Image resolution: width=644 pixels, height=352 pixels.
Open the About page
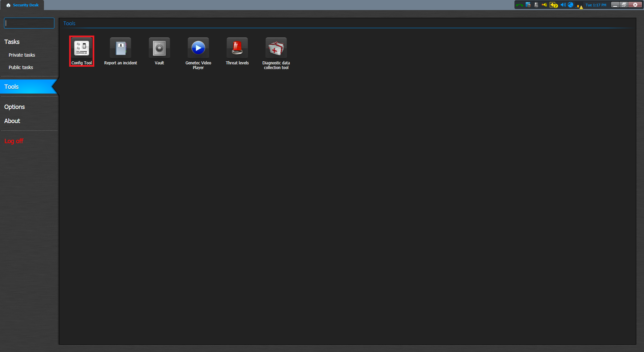click(12, 121)
